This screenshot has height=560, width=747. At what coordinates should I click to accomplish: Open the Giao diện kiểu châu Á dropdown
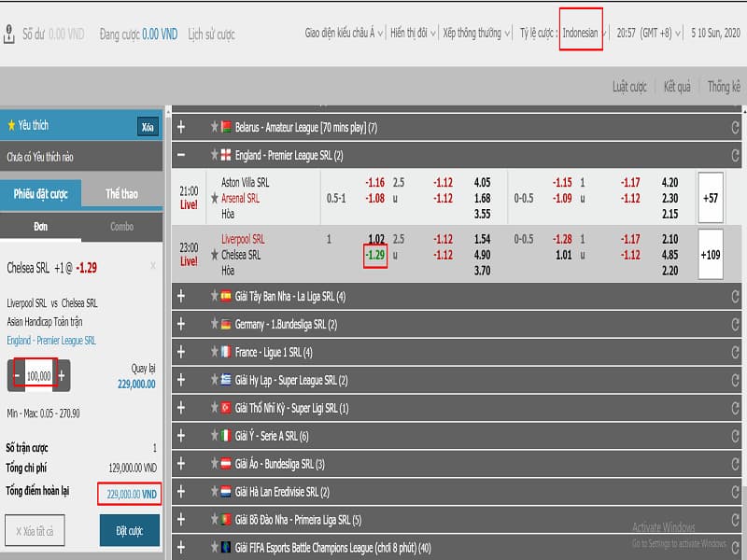coord(344,33)
